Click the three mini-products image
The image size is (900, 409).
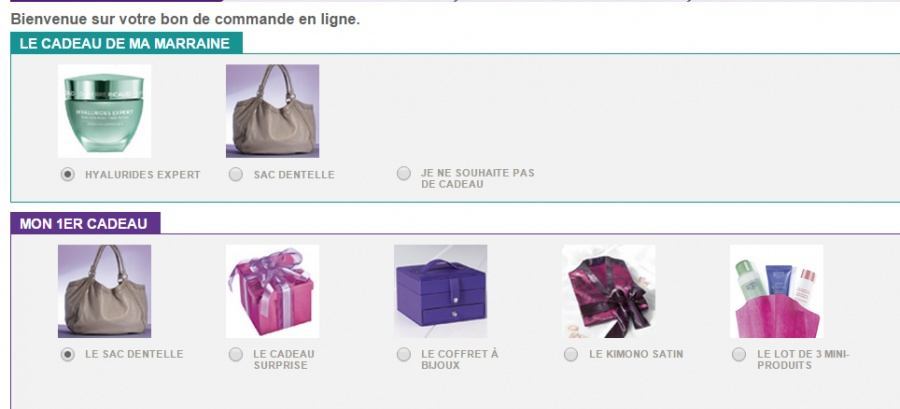(x=777, y=291)
